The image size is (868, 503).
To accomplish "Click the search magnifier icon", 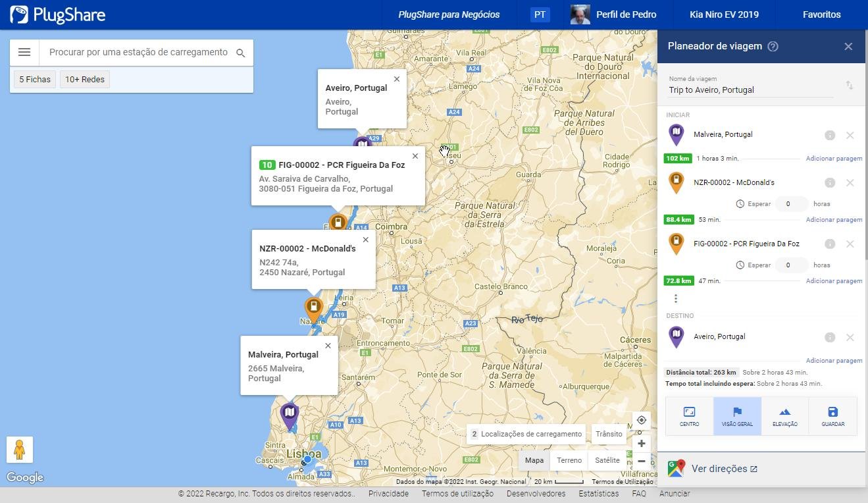I will pyautogui.click(x=240, y=53).
